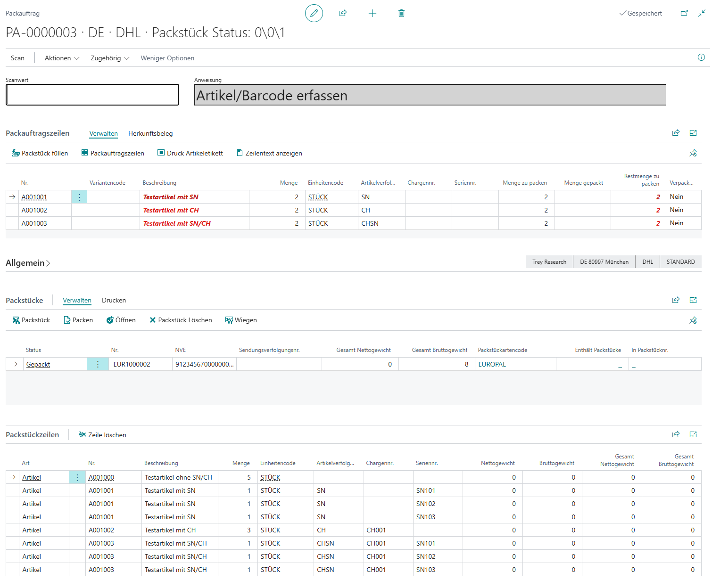Open the Gepackt status link
This screenshot has height=588, width=712.
38,364
